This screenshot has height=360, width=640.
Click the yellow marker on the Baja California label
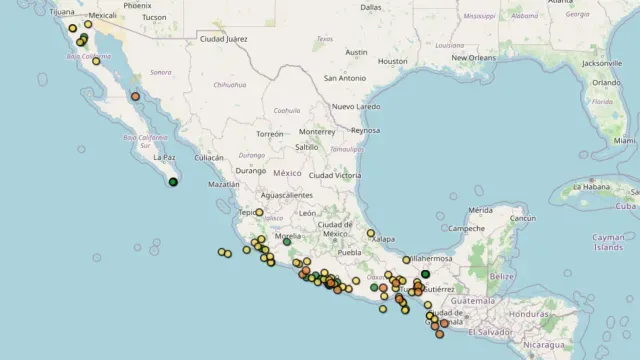(x=96, y=61)
